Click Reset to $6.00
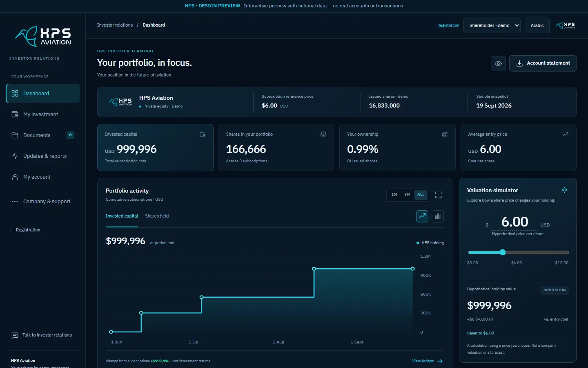Viewport: 588px width, 368px height. point(480,333)
